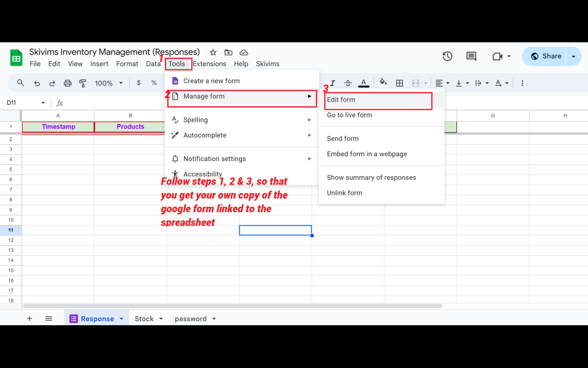Open the File menu
Viewport: 588px width, 368px height.
[35, 64]
